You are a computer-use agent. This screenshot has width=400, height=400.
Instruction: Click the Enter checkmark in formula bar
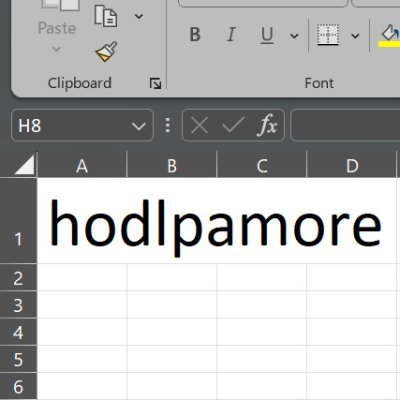click(x=233, y=125)
